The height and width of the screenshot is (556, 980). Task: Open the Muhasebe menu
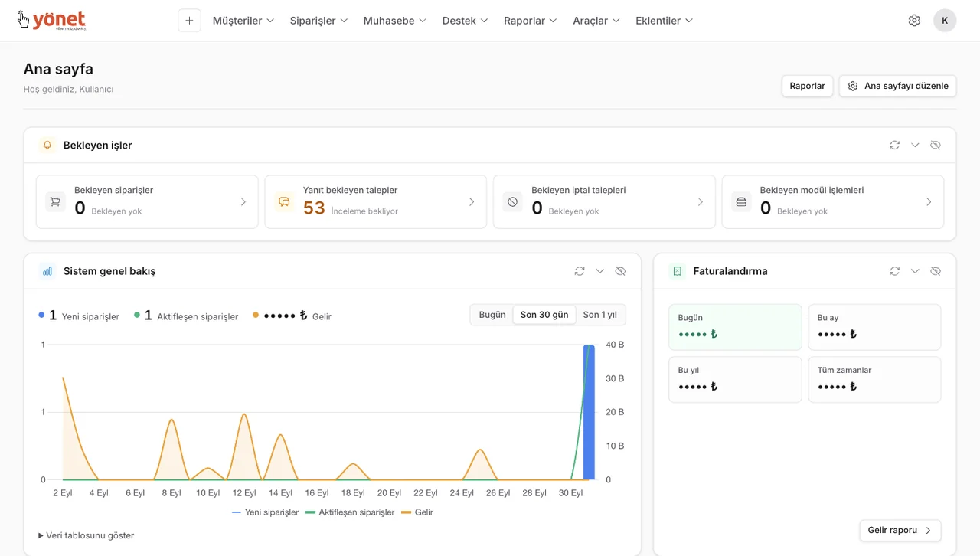click(395, 21)
